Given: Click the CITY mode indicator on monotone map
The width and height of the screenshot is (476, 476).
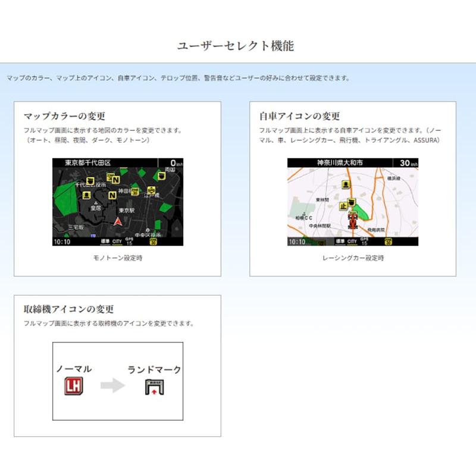Looking at the screenshot, I should [x=117, y=242].
